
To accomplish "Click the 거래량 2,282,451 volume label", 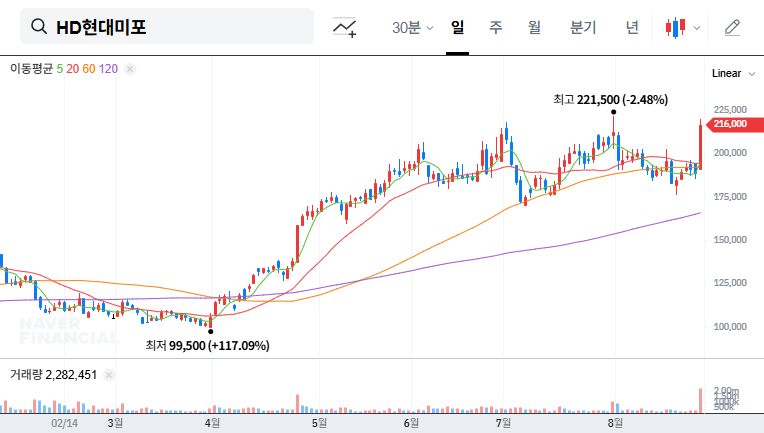I will click(54, 375).
